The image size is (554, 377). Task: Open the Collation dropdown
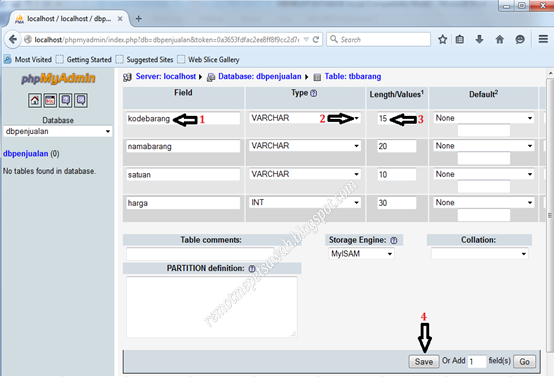pyautogui.click(x=479, y=254)
